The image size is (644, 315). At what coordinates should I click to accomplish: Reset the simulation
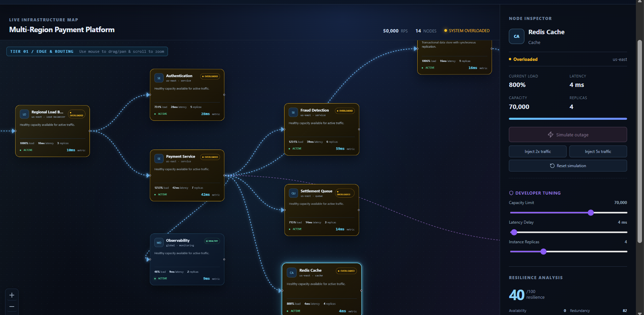tap(568, 166)
